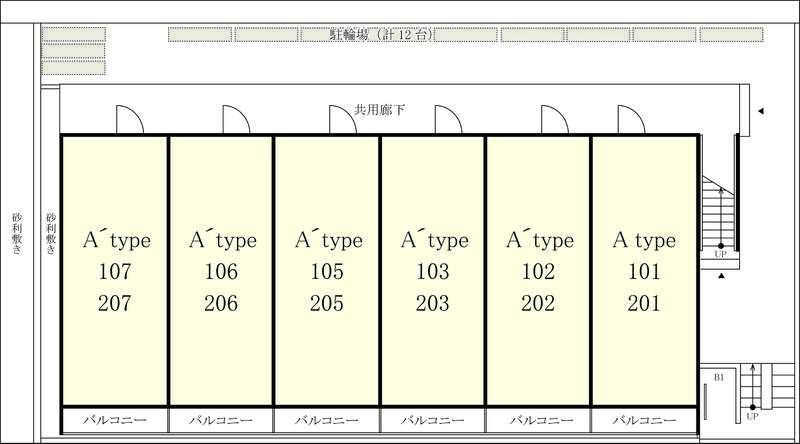Click the door swing symbol of unit 103
This screenshot has height=444, width=800.
(448, 119)
